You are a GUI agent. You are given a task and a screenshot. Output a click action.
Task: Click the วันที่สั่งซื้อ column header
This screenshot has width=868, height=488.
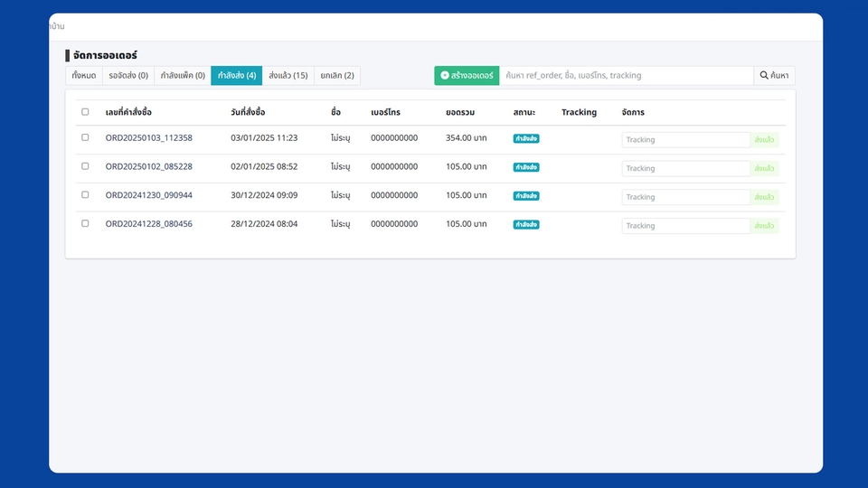[x=248, y=112]
